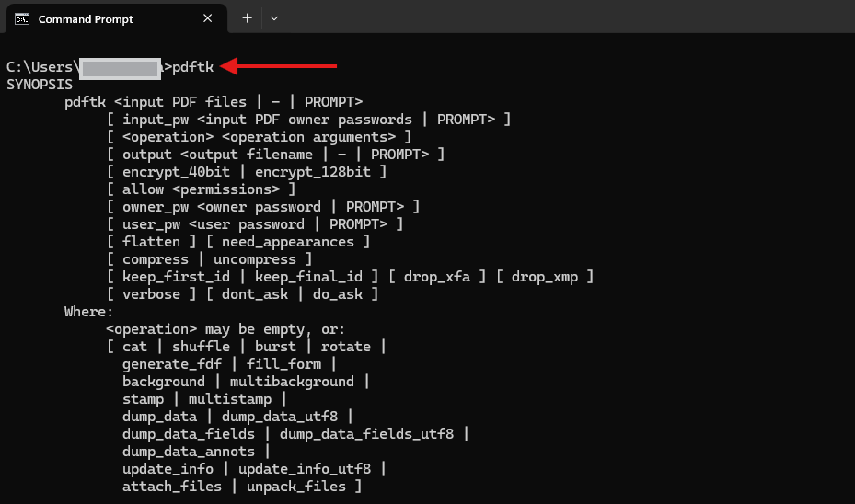Image resolution: width=855 pixels, height=504 pixels.
Task: Click the word need_appearances
Action: point(288,241)
